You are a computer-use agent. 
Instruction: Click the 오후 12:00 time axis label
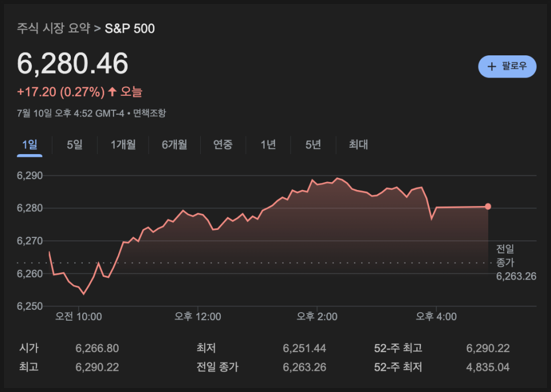click(x=197, y=317)
